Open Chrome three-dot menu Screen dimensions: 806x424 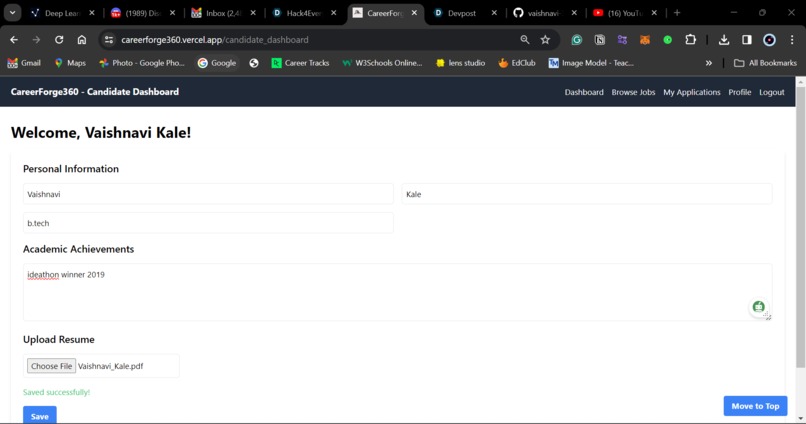[x=792, y=40]
